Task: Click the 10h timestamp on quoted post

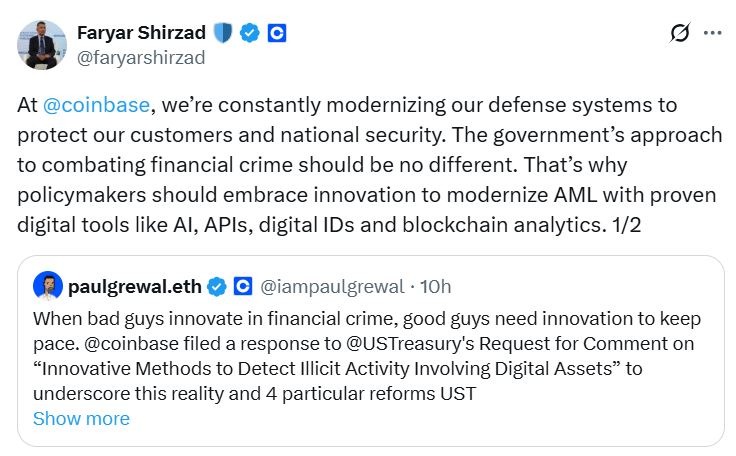Action: (x=436, y=287)
